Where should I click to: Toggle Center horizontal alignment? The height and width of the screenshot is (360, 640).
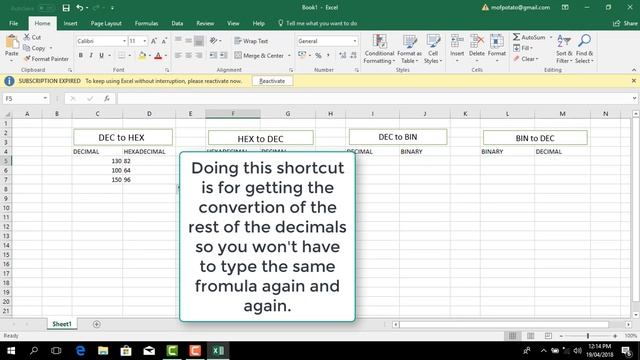188,56
